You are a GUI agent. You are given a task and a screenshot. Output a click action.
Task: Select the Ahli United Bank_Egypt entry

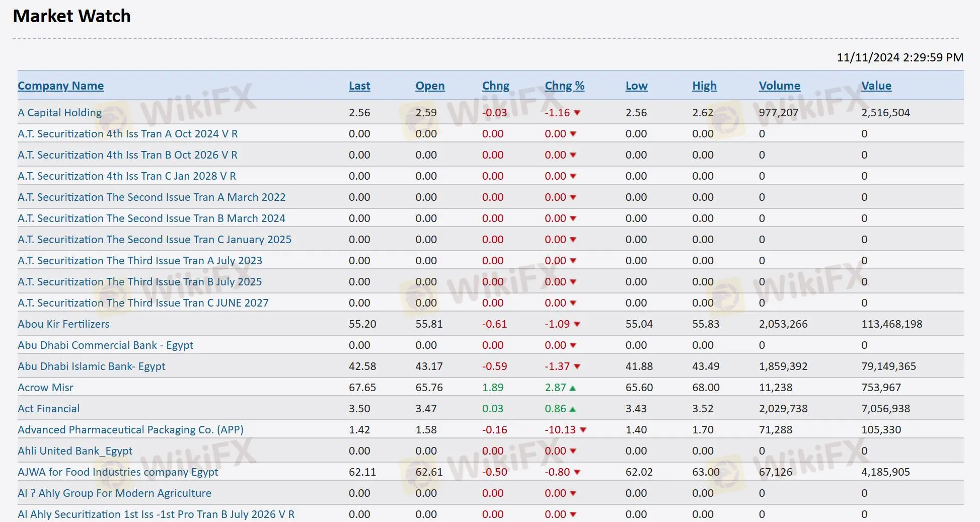[75, 451]
